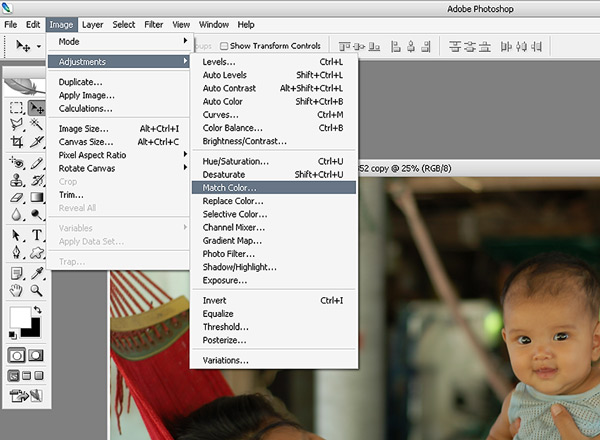Reset default foreground and background colors
The width and height of the screenshot is (600, 440).
[x=13, y=335]
